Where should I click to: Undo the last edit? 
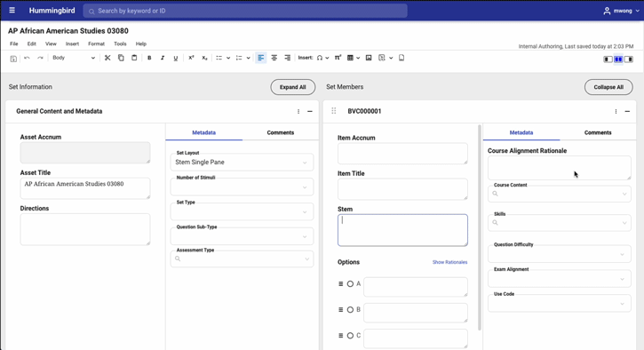pyautogui.click(x=28, y=58)
